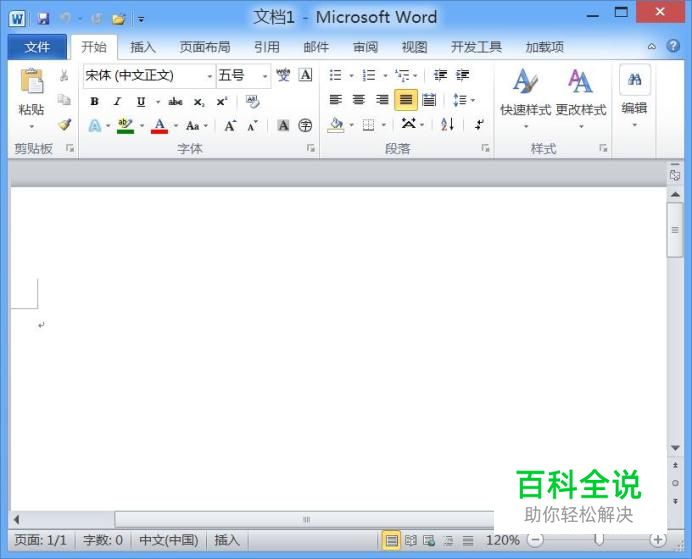Toggle Italic formatting
This screenshot has height=559, width=692.
[117, 101]
